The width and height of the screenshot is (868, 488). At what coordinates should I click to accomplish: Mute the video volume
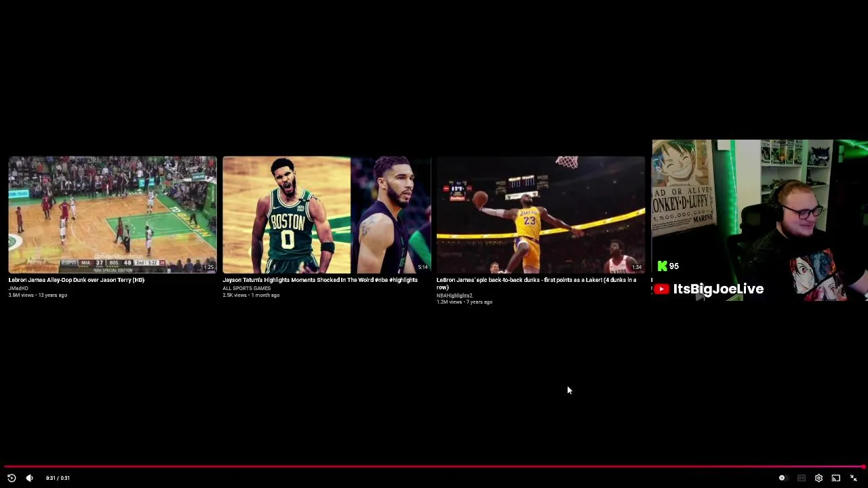29,478
